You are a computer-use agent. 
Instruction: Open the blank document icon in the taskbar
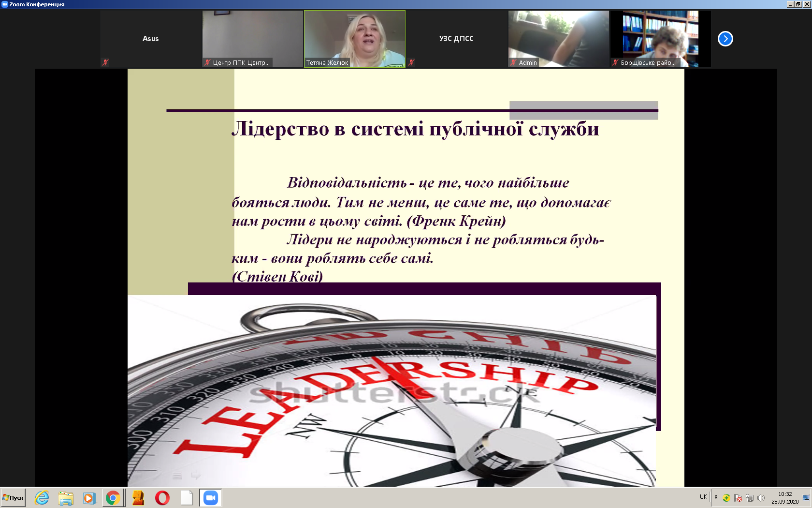tap(187, 498)
